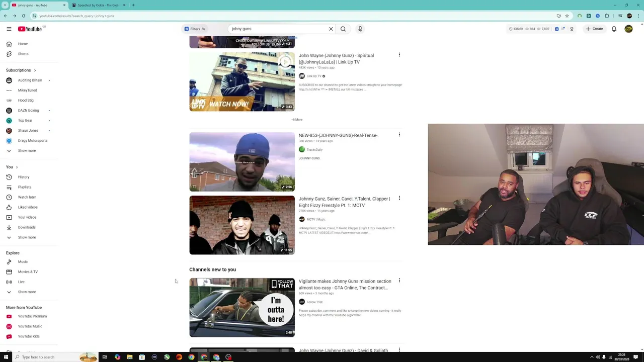Open DAZN Boxing subscription
The width and height of the screenshot is (644, 362).
(x=28, y=111)
